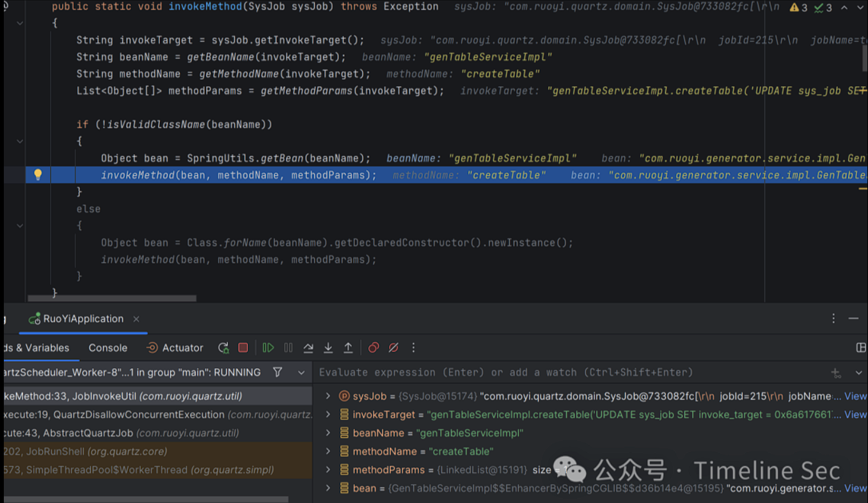Pause the program
The width and height of the screenshot is (868, 503).
(288, 348)
